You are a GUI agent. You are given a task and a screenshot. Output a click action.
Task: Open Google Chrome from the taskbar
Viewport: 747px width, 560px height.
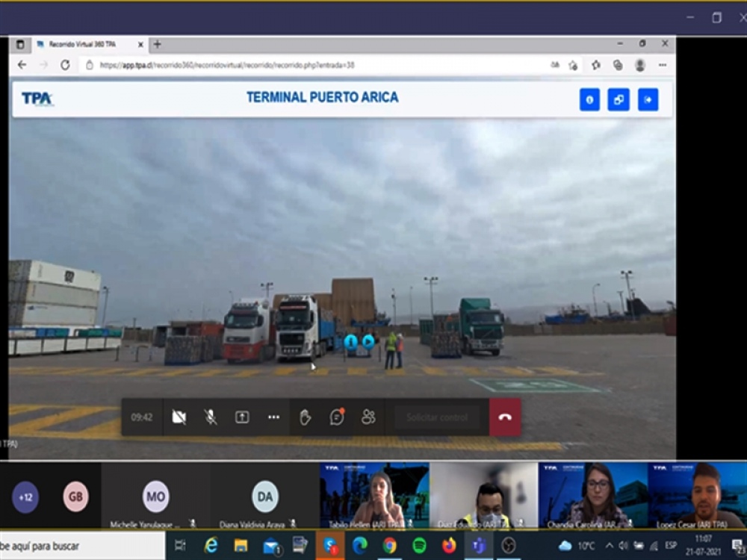[389, 546]
